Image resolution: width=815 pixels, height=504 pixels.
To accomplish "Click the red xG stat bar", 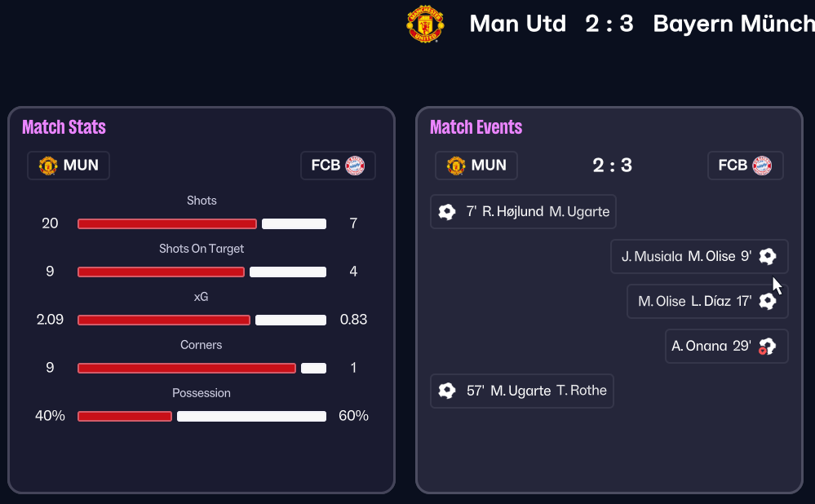I will click(164, 320).
